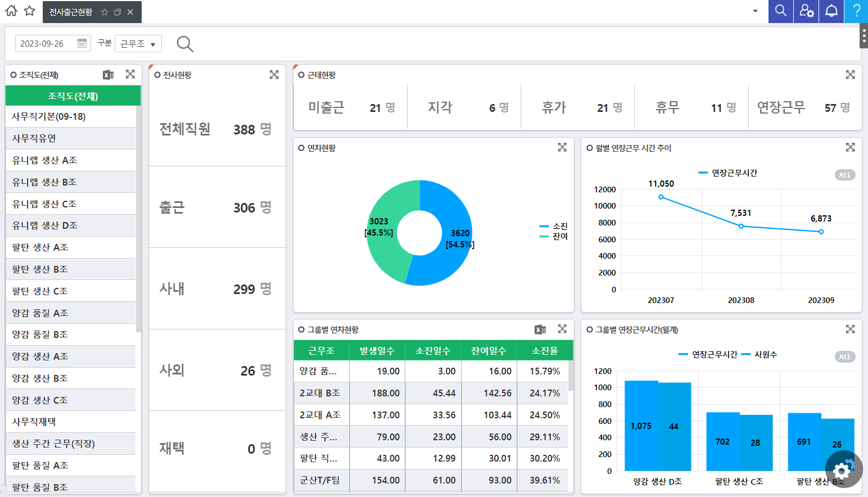Toggle ALL on 월별 연장근무 시간 추이 chart
868x497 pixels.
(844, 175)
